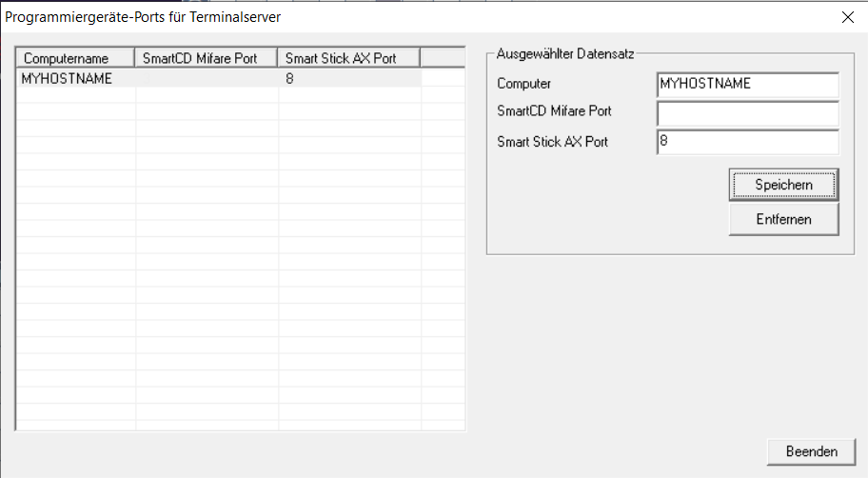Click the SmartCD Mifare Port field label
This screenshot has width=868, height=478.
[x=554, y=112]
